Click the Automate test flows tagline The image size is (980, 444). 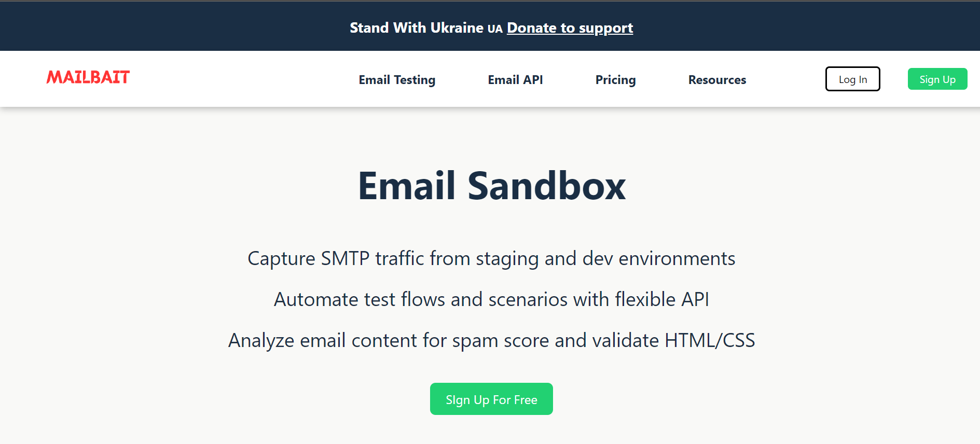pos(491,299)
